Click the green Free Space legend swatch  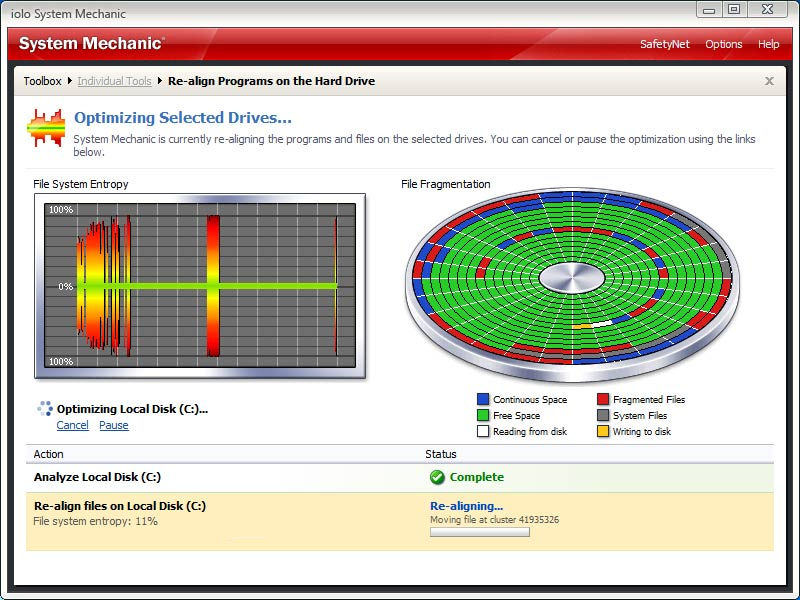483,416
